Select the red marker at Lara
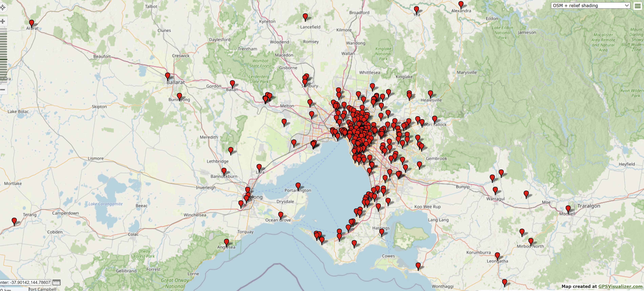Screen dimensions: 644x291 [x=259, y=168]
